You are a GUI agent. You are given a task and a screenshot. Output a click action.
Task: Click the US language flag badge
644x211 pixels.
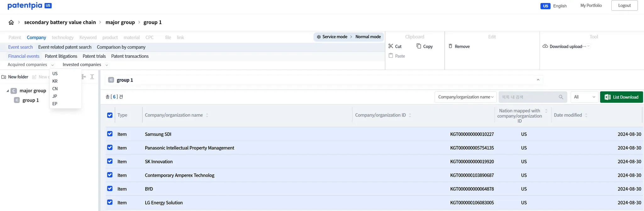546,6
